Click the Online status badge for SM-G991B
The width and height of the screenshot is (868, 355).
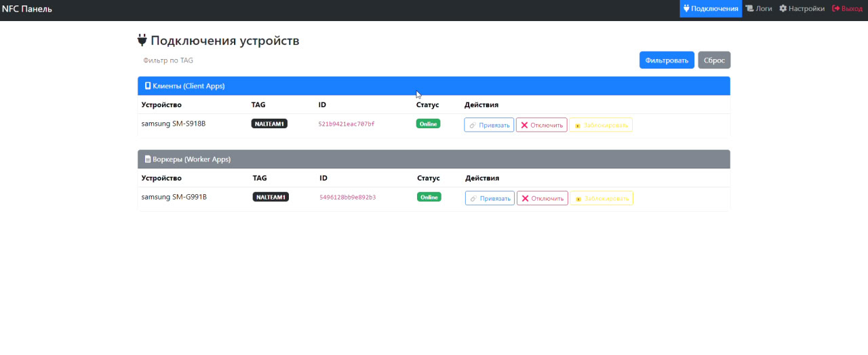pyautogui.click(x=429, y=197)
